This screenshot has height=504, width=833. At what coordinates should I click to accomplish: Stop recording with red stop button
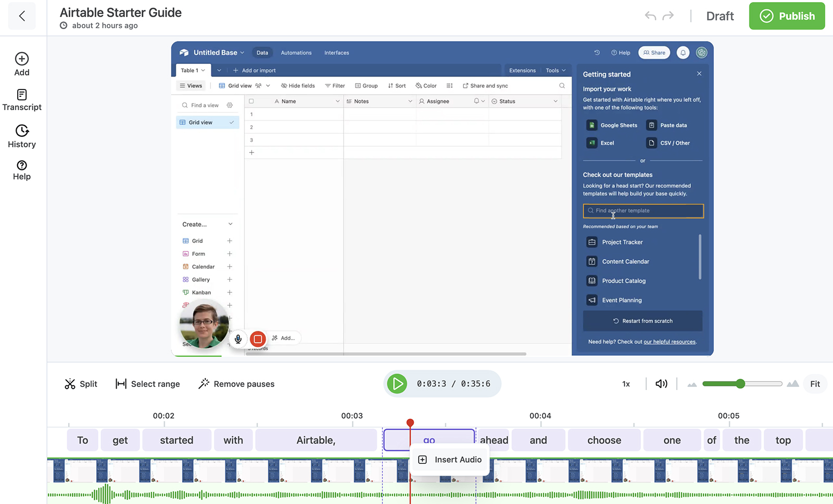coord(258,339)
